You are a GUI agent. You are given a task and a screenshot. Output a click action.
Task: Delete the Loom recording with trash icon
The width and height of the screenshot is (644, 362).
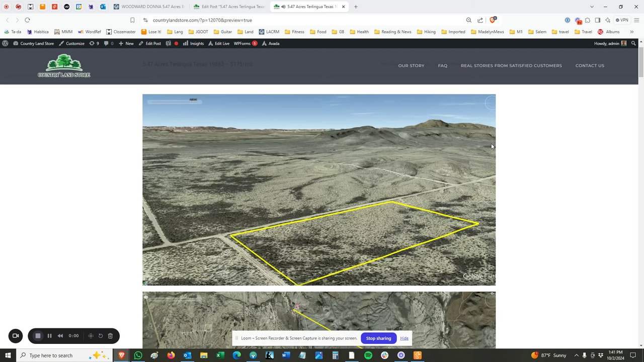[x=110, y=336]
